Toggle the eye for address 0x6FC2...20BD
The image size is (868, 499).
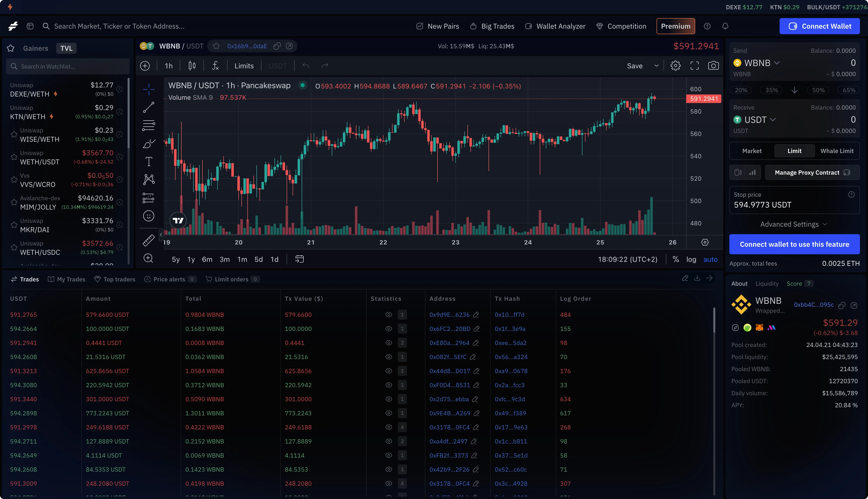[389, 329]
